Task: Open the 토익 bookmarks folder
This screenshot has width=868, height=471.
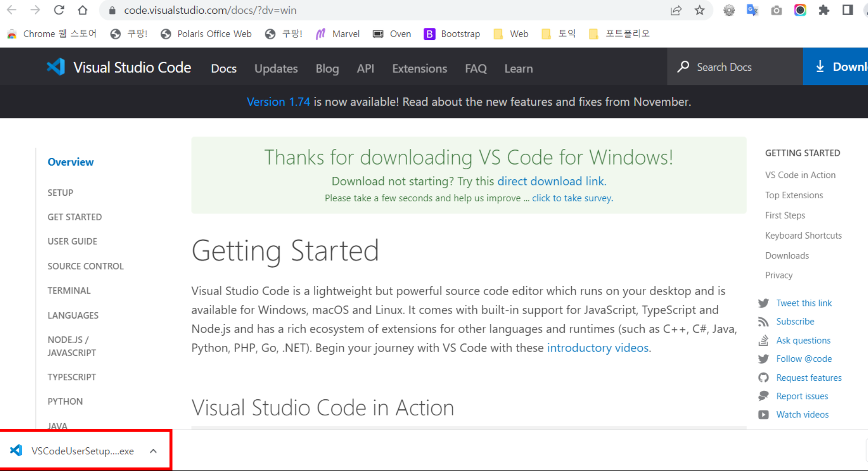Action: pyautogui.click(x=559, y=34)
